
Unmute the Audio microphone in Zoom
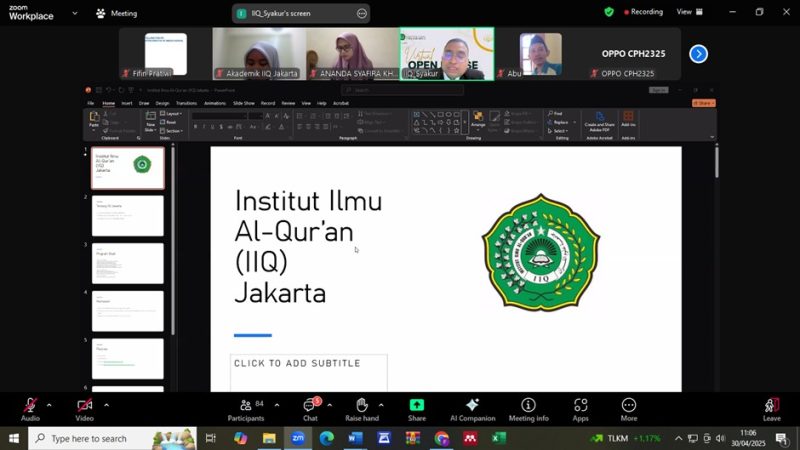click(x=30, y=410)
